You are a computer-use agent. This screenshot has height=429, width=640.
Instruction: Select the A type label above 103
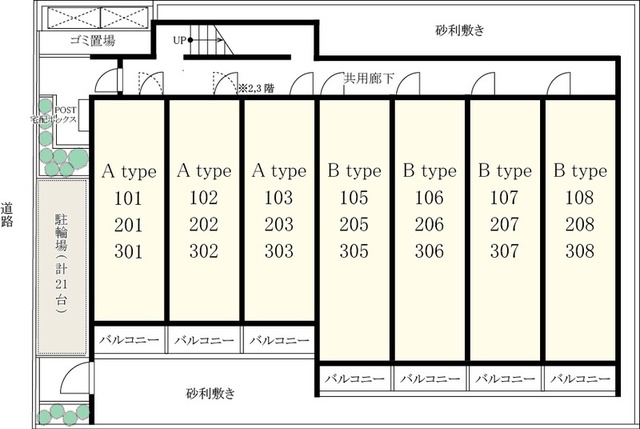tap(279, 171)
